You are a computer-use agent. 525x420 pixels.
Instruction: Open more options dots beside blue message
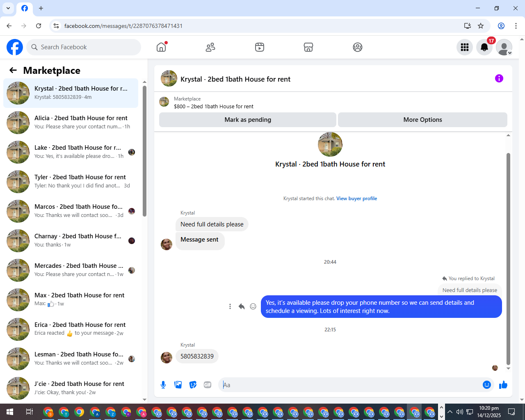(230, 306)
